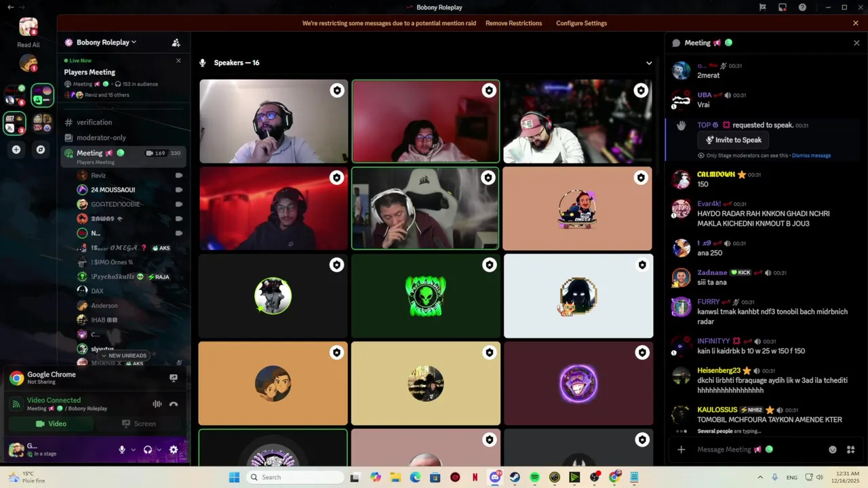Open the emoji picker in message box
Viewport: 868px width, 488px height.
coord(833,449)
